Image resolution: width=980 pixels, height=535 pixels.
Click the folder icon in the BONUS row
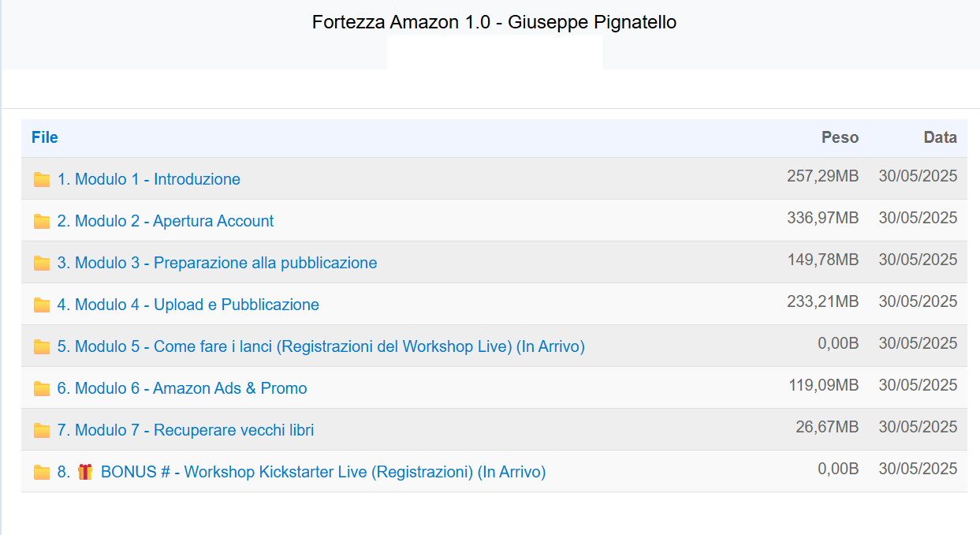click(x=42, y=472)
